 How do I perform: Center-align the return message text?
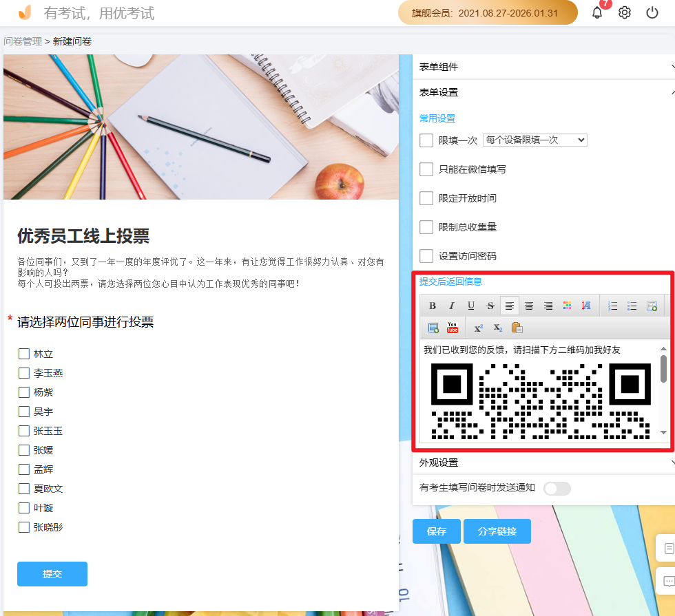click(x=529, y=306)
